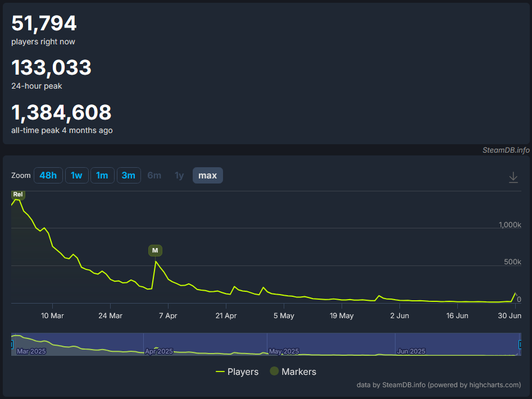The height and width of the screenshot is (399, 532).
Task: Set chart zoom to 1m
Action: pos(102,175)
